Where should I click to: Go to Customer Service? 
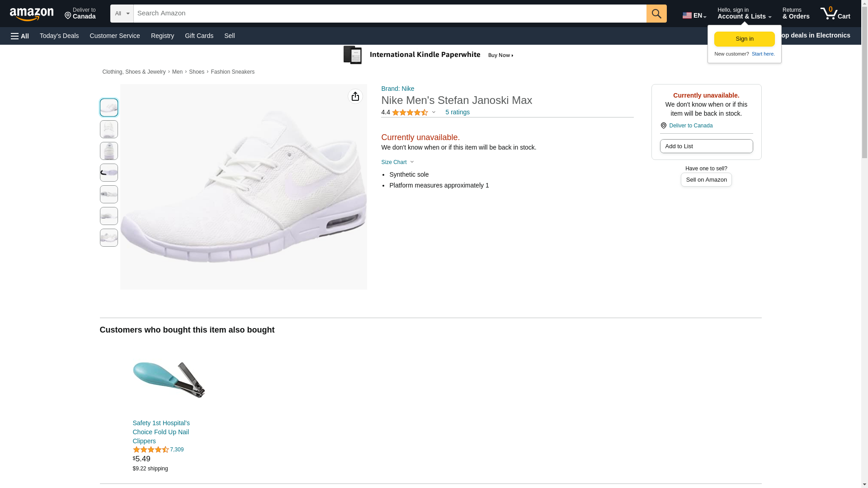pyautogui.click(x=115, y=36)
